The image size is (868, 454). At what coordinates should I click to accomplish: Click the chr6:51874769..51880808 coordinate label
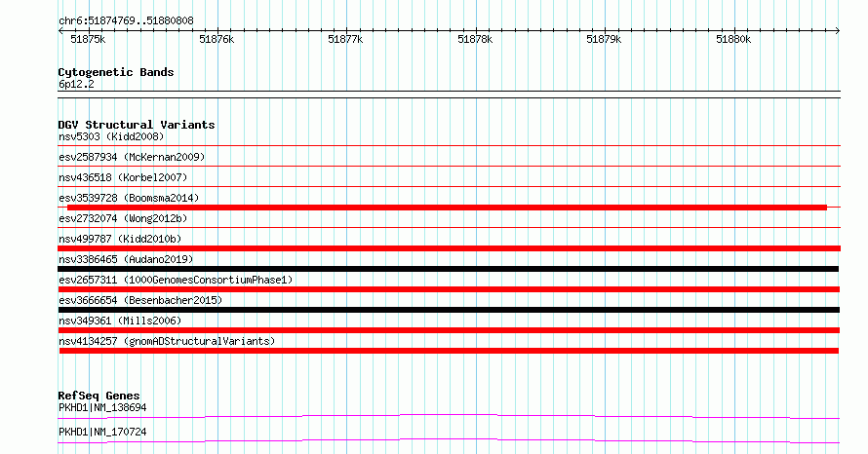(x=126, y=21)
